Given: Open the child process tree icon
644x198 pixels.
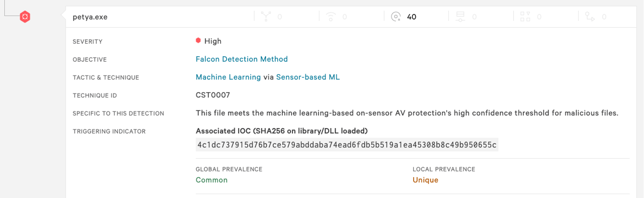Looking at the screenshot, I should [266, 16].
